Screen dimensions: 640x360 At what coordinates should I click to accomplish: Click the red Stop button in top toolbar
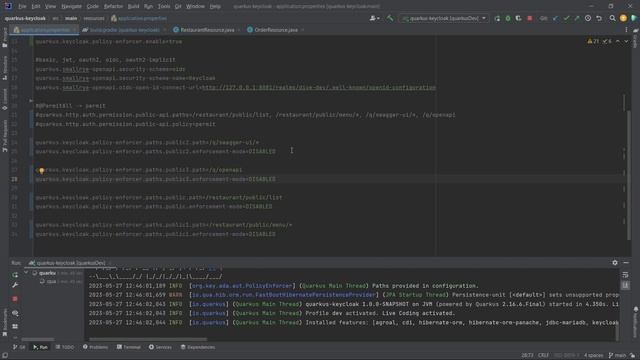[529, 18]
